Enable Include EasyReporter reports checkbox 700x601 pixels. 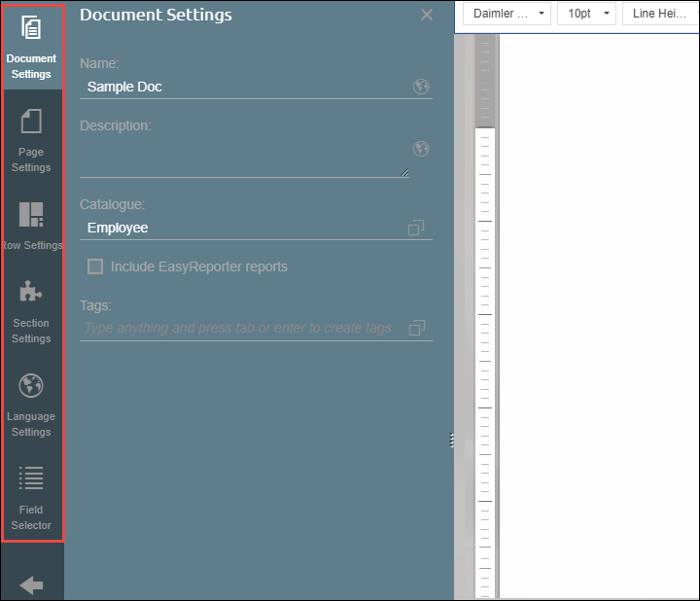95,266
